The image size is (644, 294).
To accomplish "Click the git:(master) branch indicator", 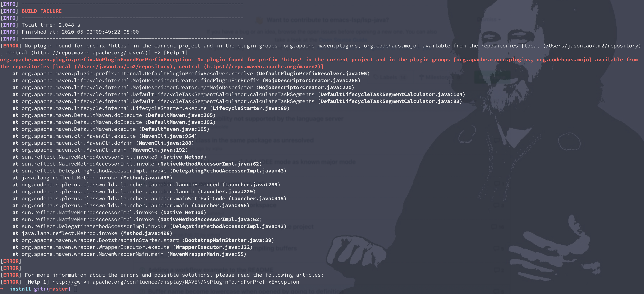I will point(52,289).
